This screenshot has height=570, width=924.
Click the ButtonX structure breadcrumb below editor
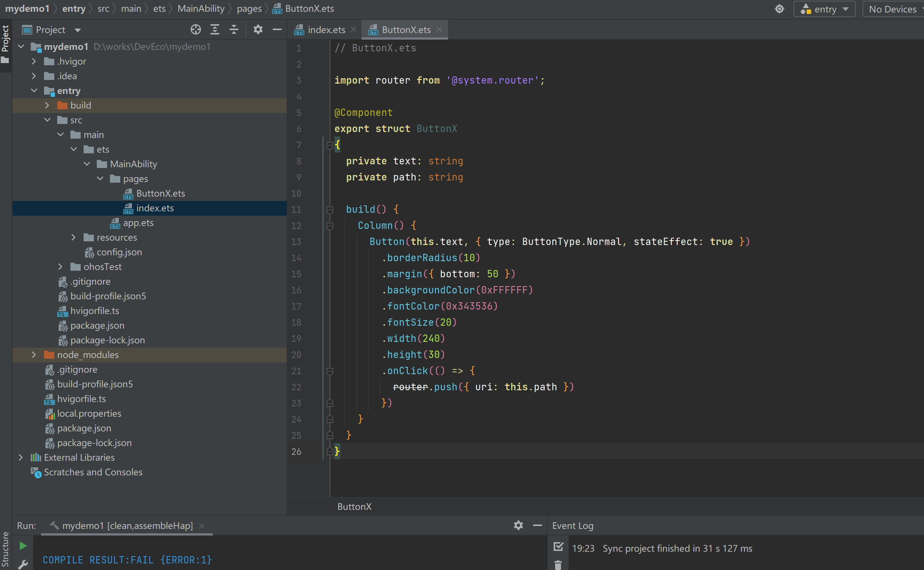(x=354, y=506)
